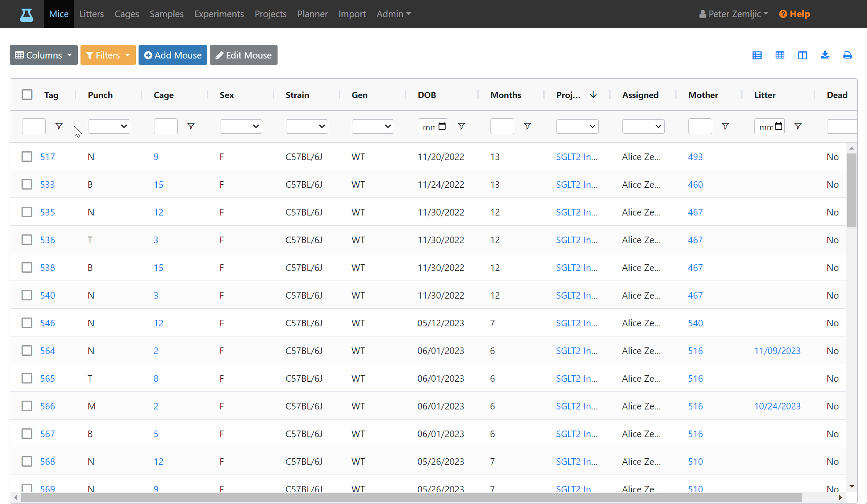Screen dimensions: 867x504
Task: Click the Months column filter funnel
Action: point(527,126)
